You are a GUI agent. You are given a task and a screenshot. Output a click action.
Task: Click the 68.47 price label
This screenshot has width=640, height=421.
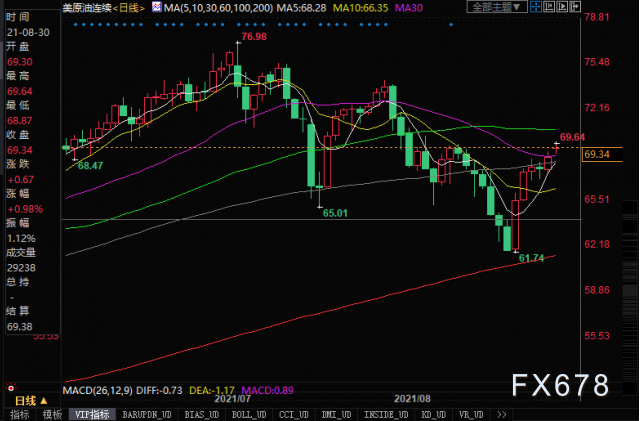click(90, 166)
